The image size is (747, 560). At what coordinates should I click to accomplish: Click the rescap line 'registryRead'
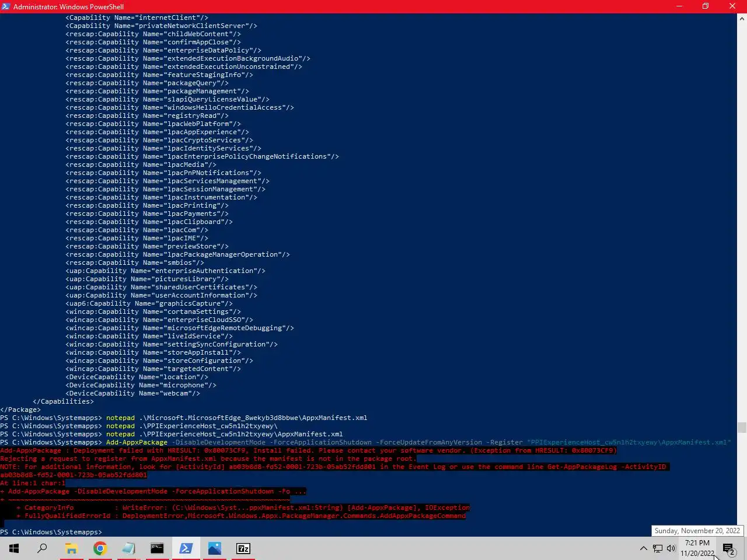(x=147, y=116)
